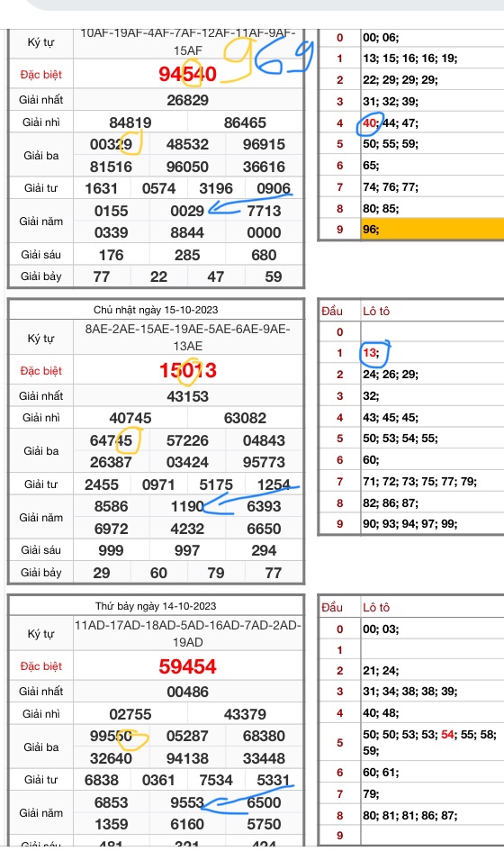Click the Giải năm number 9553
This screenshot has width=504, height=851.
[187, 802]
